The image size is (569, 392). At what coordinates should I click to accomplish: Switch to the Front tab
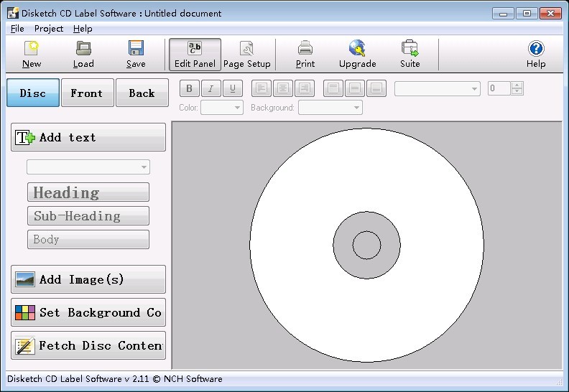point(87,93)
